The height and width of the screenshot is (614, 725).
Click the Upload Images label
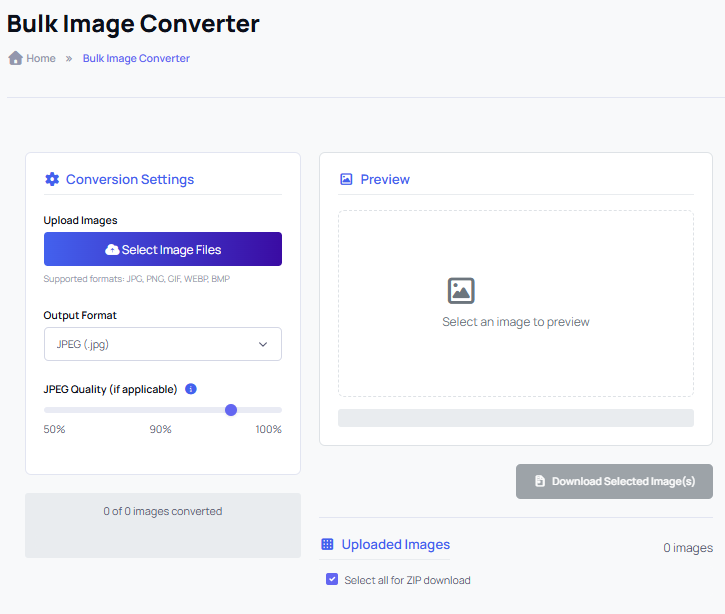(x=80, y=221)
